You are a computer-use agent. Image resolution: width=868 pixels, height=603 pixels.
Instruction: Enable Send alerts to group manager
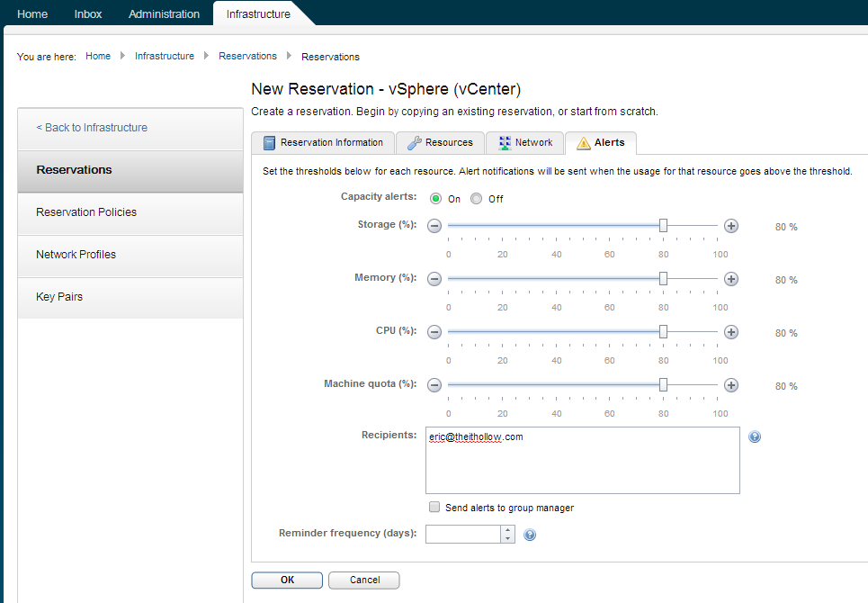tap(435, 508)
